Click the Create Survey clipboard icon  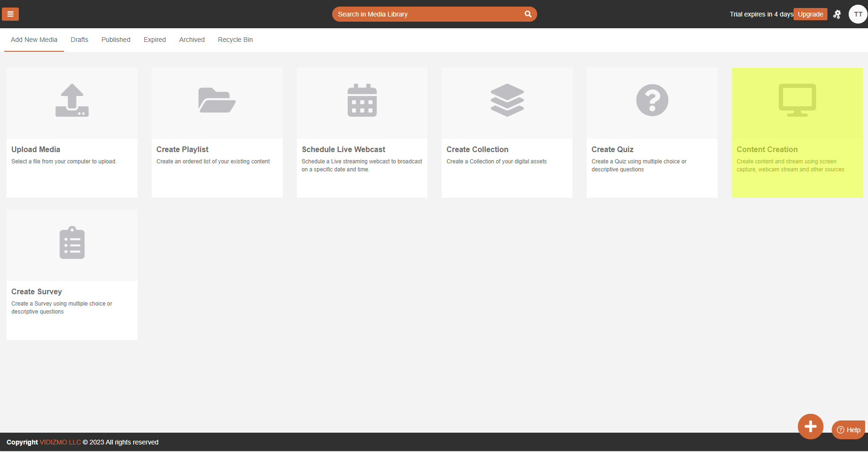72,243
